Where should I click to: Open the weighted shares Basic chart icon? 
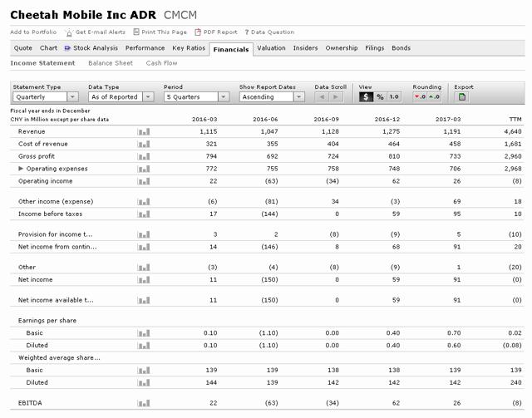pyautogui.click(x=144, y=371)
